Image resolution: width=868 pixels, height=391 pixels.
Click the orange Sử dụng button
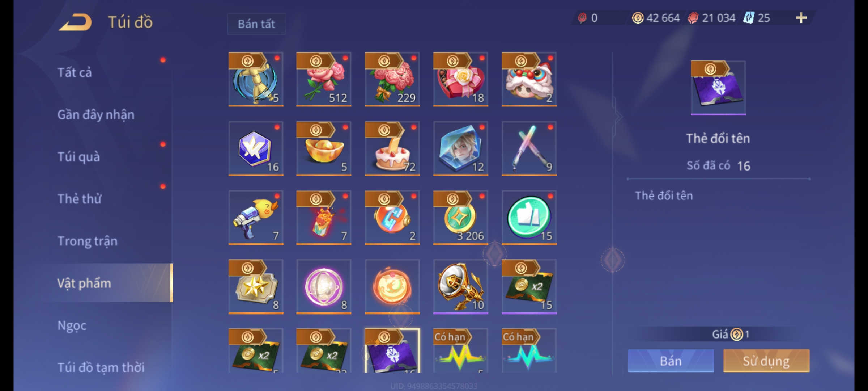[x=766, y=361]
